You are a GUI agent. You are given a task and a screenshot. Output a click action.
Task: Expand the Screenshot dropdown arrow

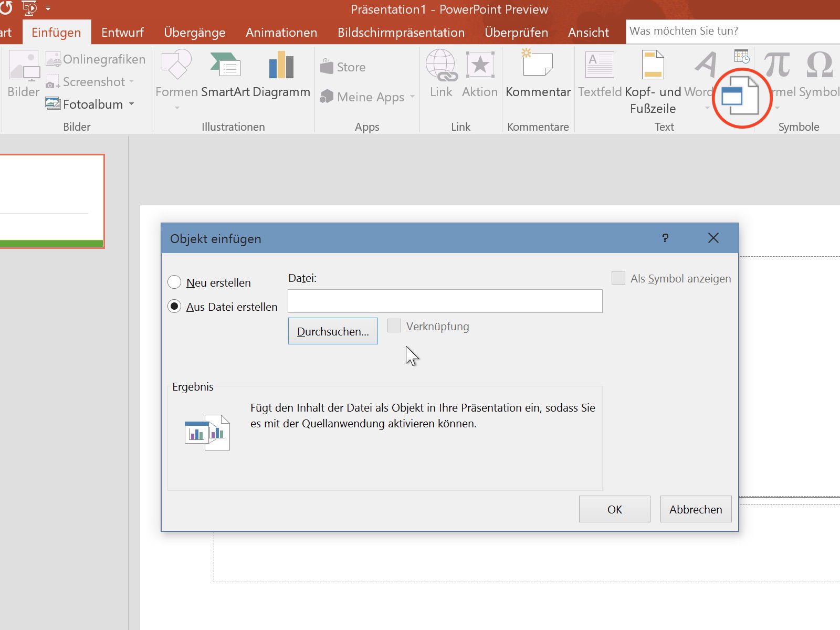[x=132, y=81]
